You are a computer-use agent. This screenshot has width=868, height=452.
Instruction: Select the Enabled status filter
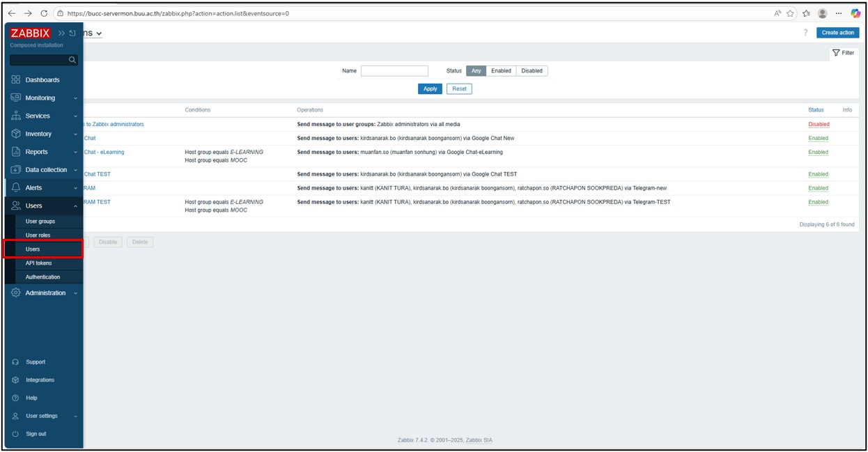[x=501, y=71]
